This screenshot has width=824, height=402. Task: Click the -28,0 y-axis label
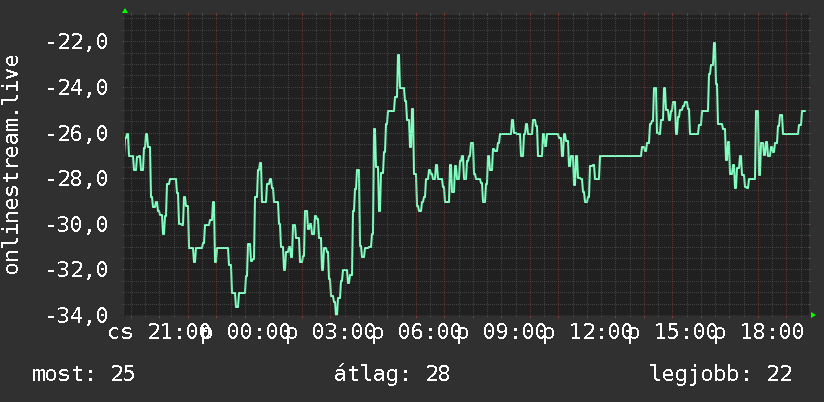pyautogui.click(x=77, y=179)
